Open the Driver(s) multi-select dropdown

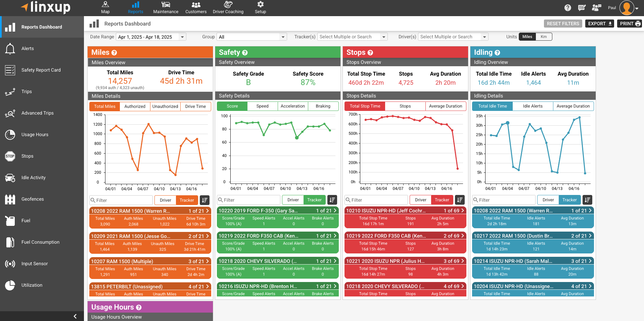tap(453, 37)
